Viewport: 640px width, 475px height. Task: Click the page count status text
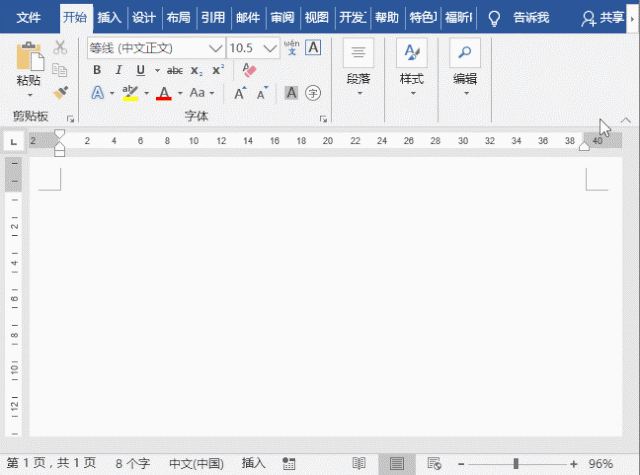tap(51, 463)
